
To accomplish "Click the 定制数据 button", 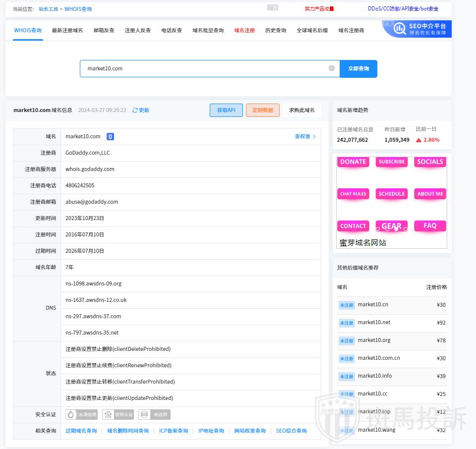I will point(262,110).
